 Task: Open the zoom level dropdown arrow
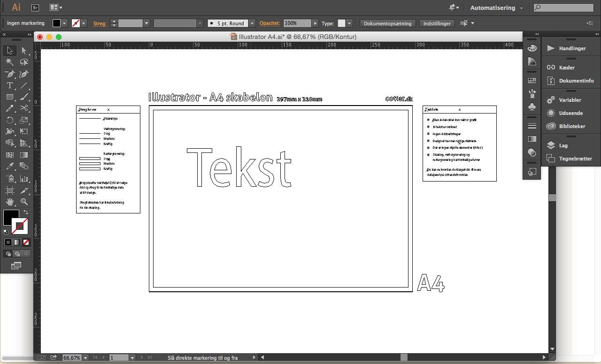[x=85, y=357]
